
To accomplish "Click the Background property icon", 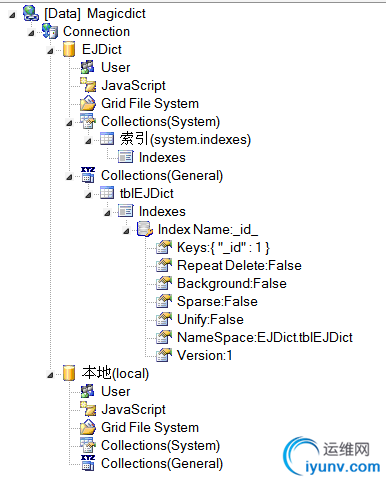I will pos(164,283).
